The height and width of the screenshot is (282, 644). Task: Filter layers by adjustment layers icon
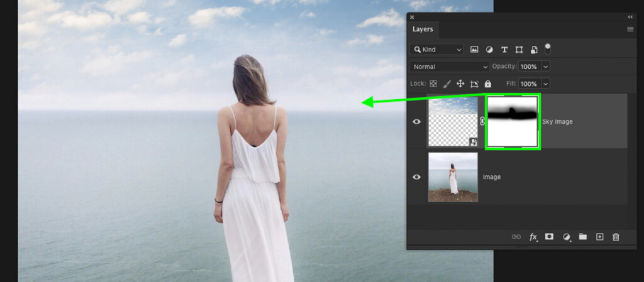(x=489, y=50)
